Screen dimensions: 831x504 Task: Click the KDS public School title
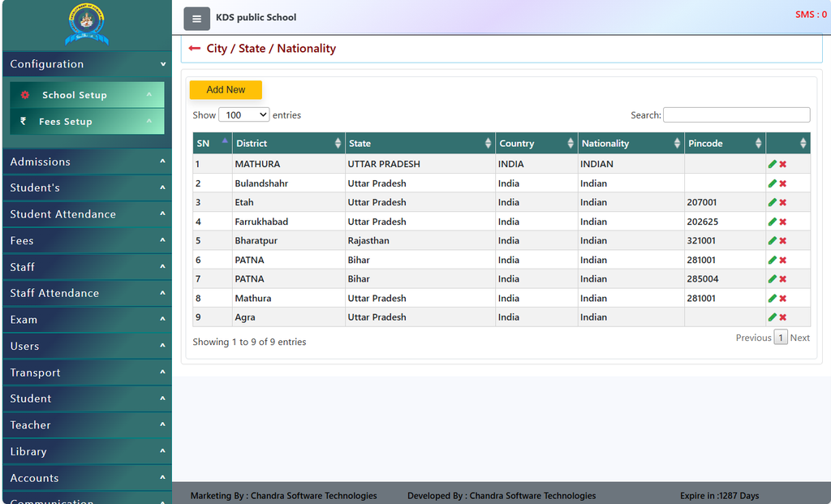tap(256, 18)
